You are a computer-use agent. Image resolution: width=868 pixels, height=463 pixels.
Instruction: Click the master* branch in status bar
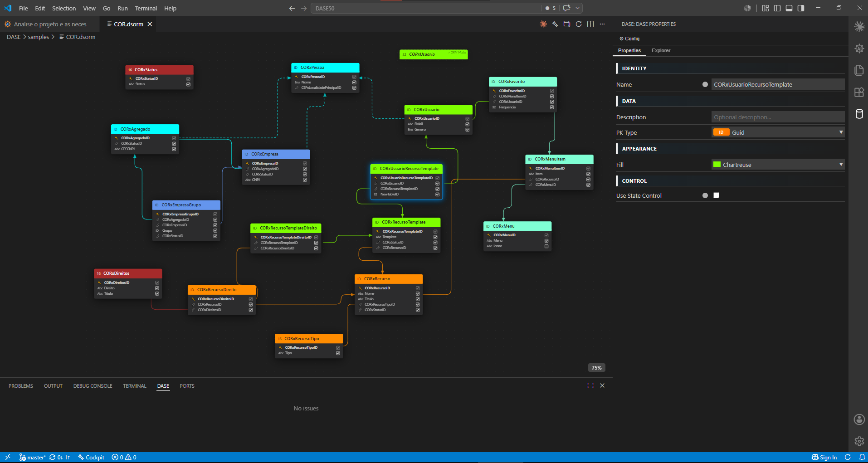33,457
